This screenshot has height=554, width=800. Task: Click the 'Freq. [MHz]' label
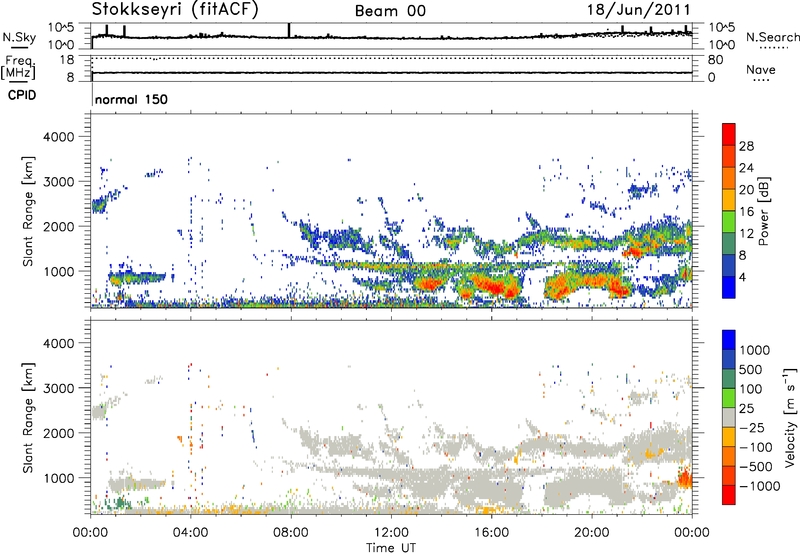pyautogui.click(x=18, y=67)
